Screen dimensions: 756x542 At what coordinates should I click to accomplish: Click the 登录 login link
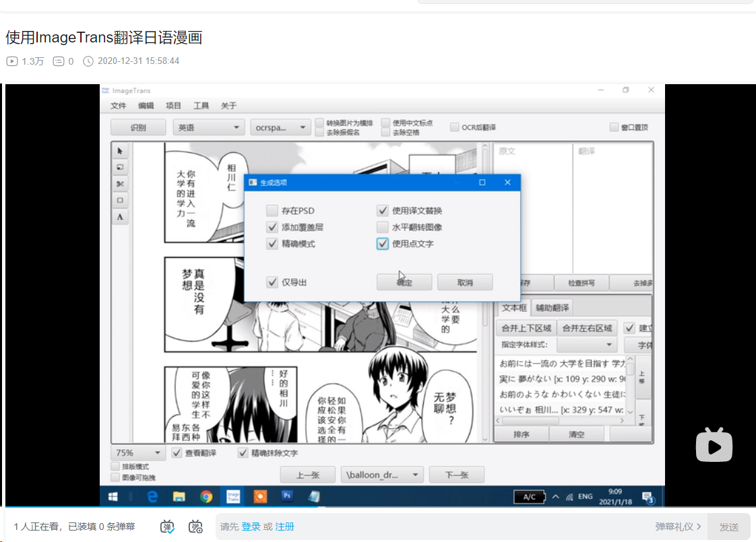pyautogui.click(x=251, y=527)
